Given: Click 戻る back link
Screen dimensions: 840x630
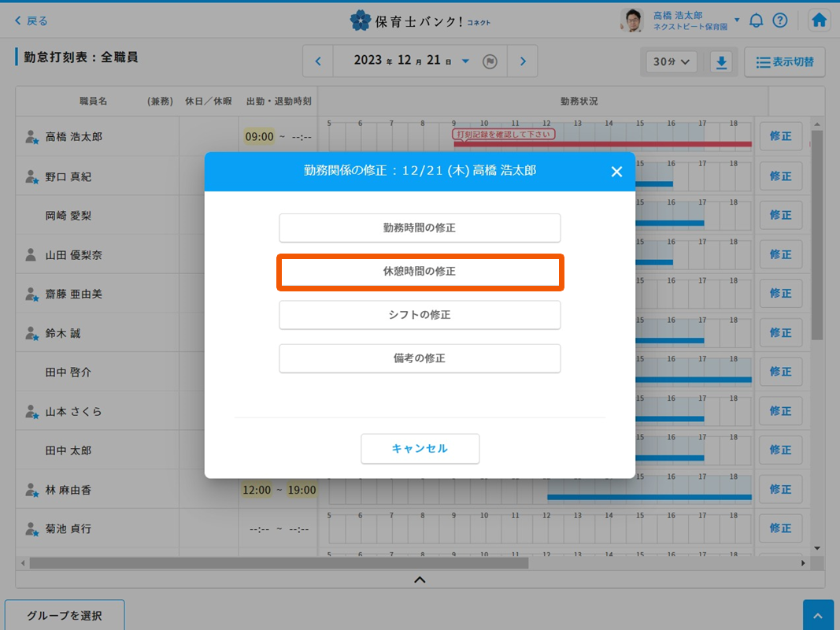Looking at the screenshot, I should tap(31, 21).
